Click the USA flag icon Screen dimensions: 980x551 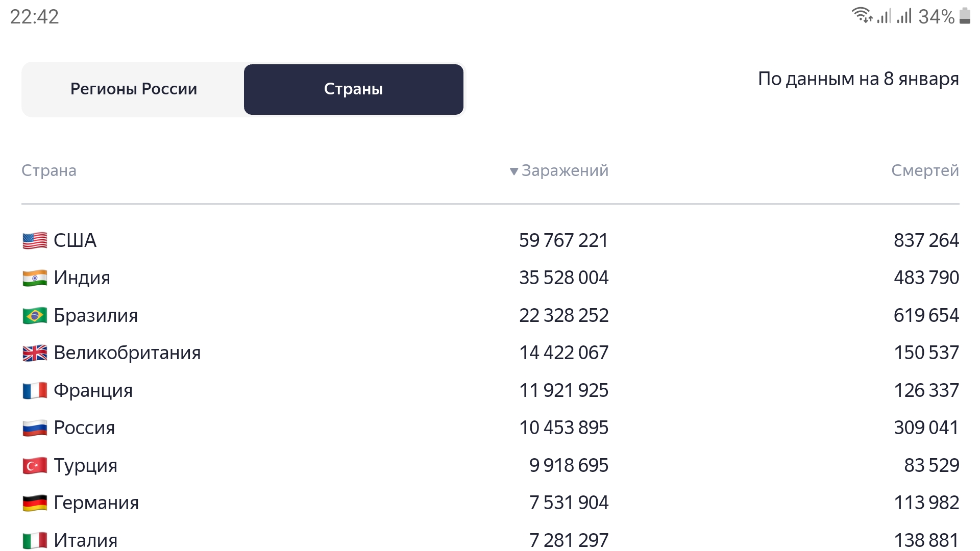tap(35, 241)
